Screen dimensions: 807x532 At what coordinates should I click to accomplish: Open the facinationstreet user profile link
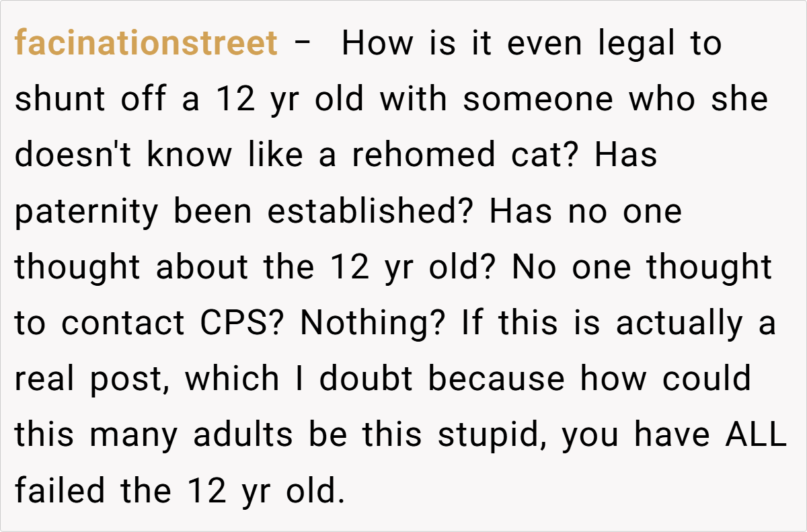coord(146,44)
